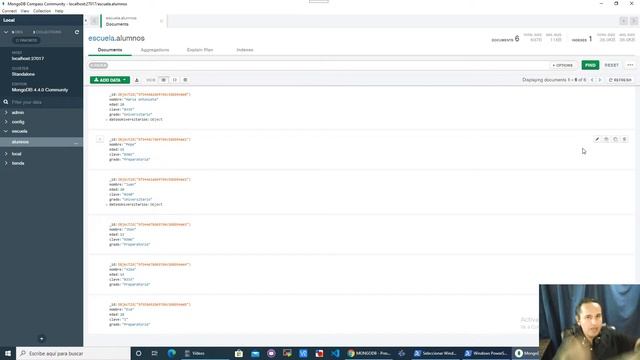The image size is (640, 360).
Task: Open the ADD DATA dropdown
Action: (110, 80)
